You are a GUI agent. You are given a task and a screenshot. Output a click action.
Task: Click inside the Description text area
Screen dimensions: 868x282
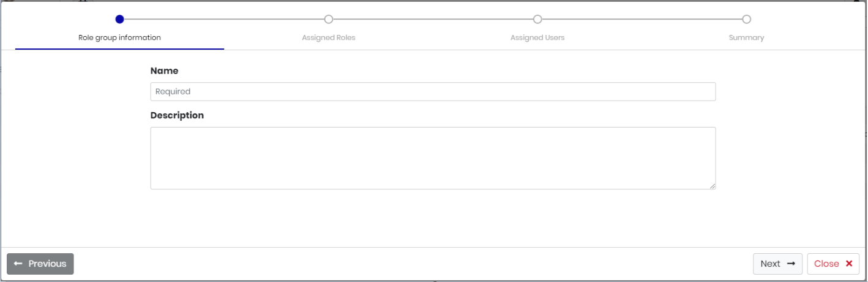[433, 158]
